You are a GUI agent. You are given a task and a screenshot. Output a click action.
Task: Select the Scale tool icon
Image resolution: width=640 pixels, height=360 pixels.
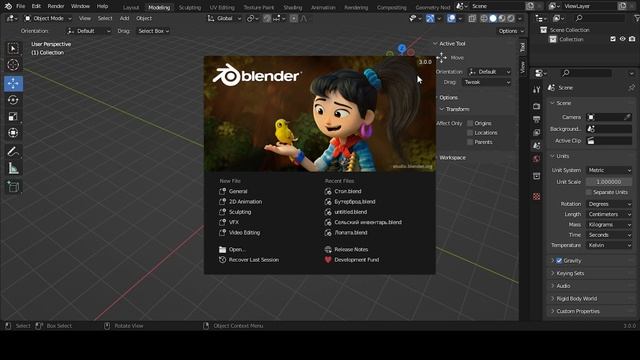pyautogui.click(x=13, y=117)
